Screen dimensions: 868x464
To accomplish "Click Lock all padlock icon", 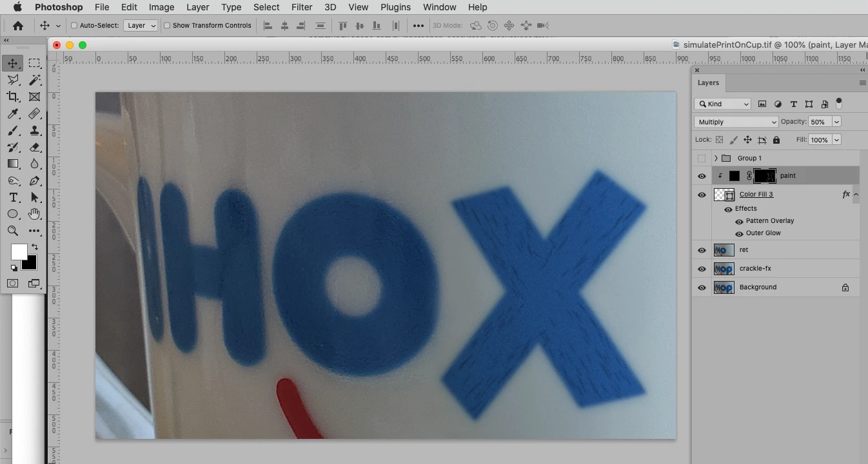I will (776, 140).
